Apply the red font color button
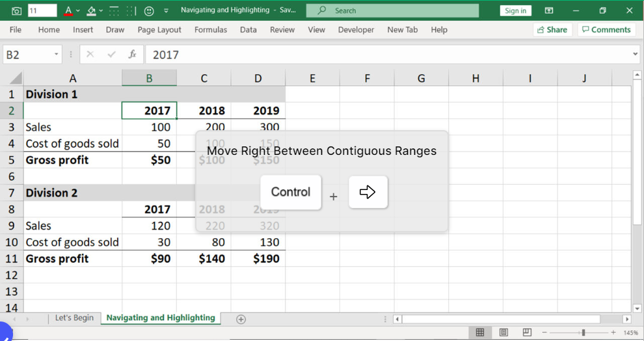Image resolution: width=644 pixels, height=341 pixels. (68, 10)
